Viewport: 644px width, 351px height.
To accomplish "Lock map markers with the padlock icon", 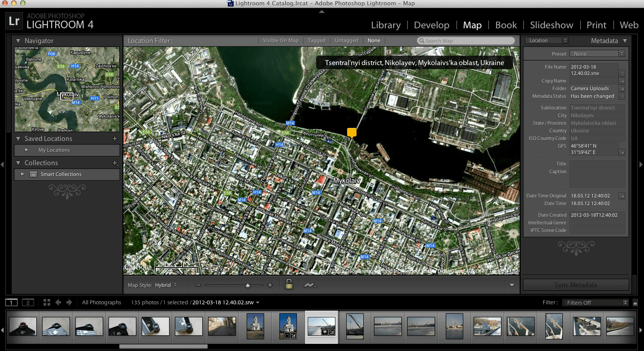I will 289,284.
